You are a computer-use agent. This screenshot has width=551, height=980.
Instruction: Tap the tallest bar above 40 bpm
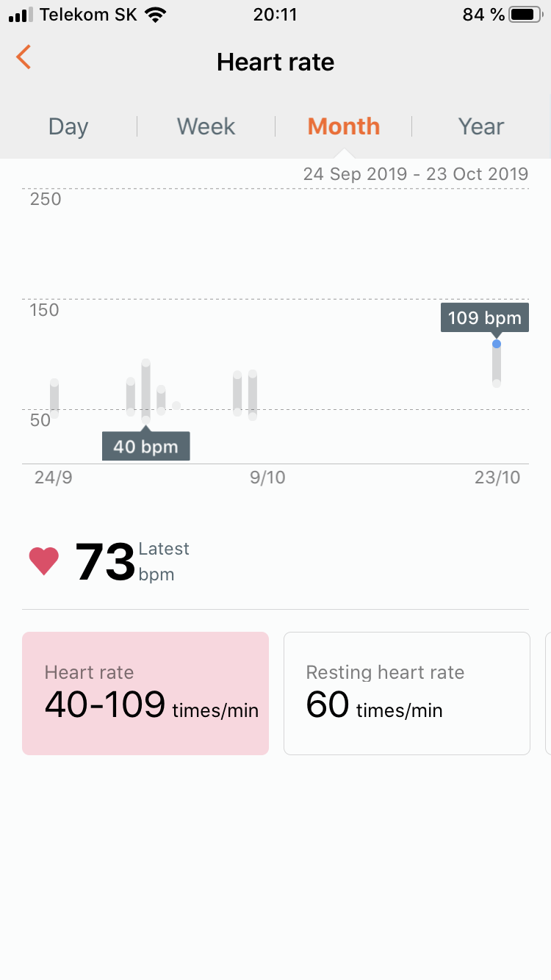(x=146, y=391)
